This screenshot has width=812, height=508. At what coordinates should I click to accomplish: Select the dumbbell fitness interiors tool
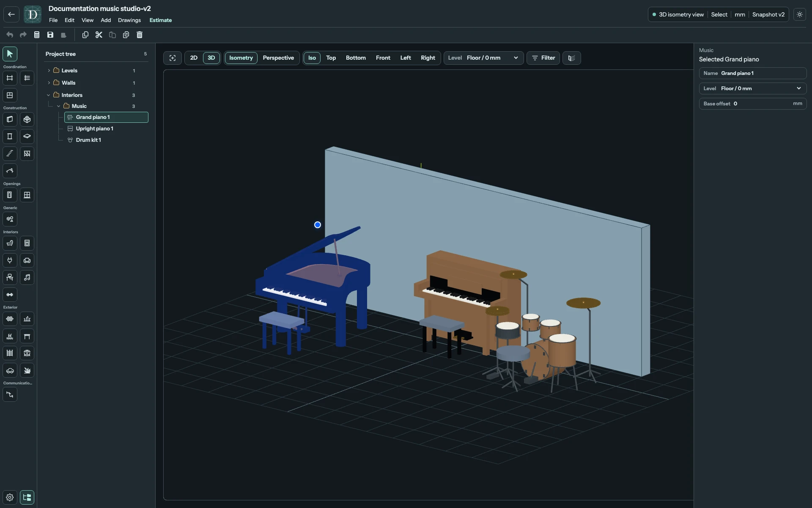(10, 295)
